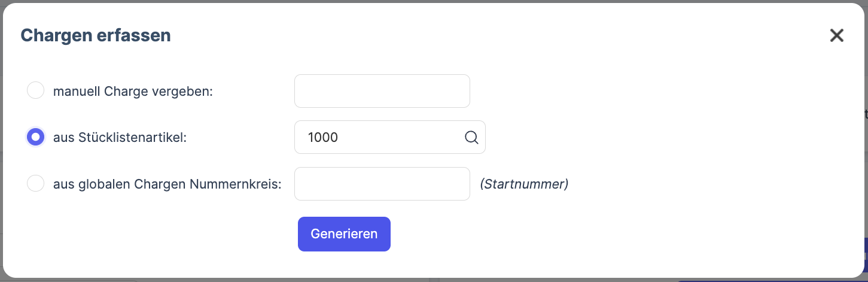Viewport: 868px width, 282px height.
Task: Click the empty box left of (Startnummer)
Action: pos(382,184)
